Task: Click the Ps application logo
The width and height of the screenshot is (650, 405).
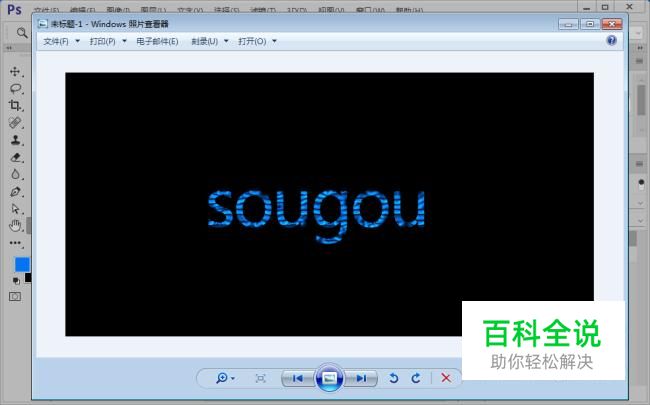Action: (15, 9)
